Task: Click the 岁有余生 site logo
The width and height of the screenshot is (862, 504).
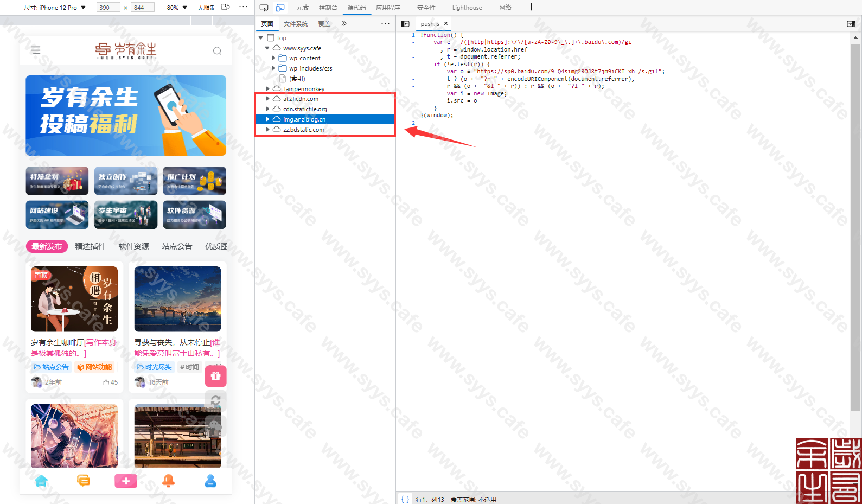Action: coord(126,50)
